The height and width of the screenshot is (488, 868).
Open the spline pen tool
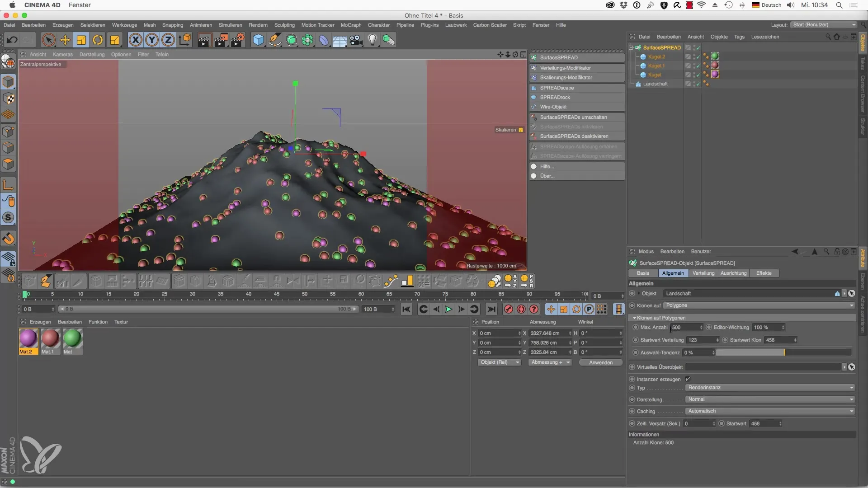pyautogui.click(x=275, y=40)
